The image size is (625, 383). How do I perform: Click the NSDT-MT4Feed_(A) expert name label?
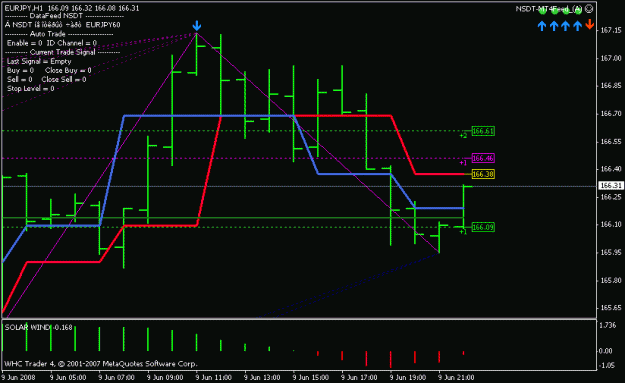click(x=549, y=9)
